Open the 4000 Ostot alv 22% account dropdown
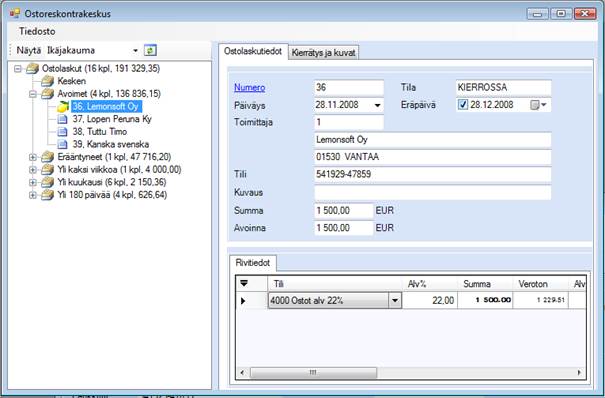Screen dimensions: 605x398 pos(395,300)
